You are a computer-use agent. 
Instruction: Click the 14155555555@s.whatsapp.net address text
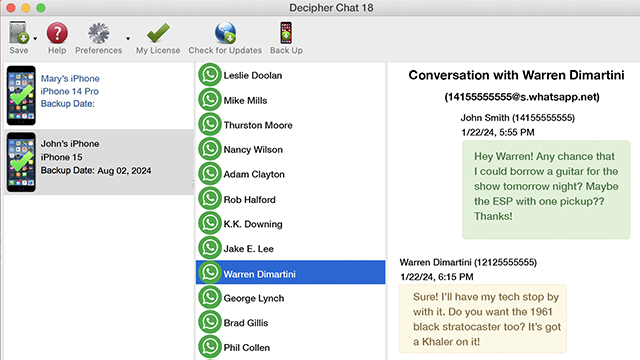(522, 97)
